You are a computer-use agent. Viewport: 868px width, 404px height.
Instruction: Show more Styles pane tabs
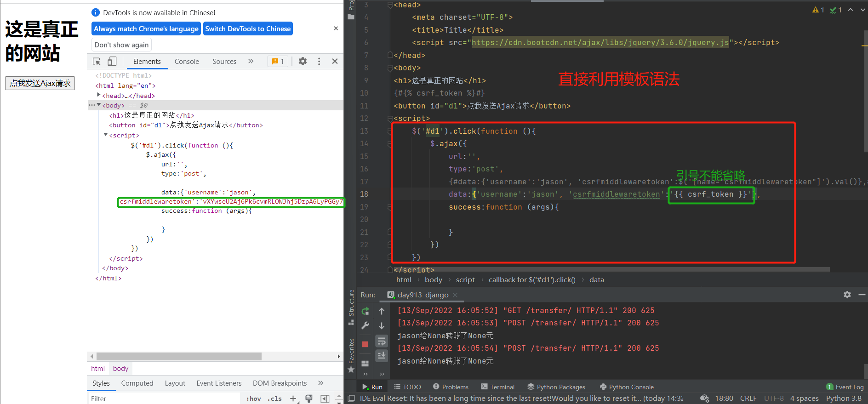click(x=320, y=383)
